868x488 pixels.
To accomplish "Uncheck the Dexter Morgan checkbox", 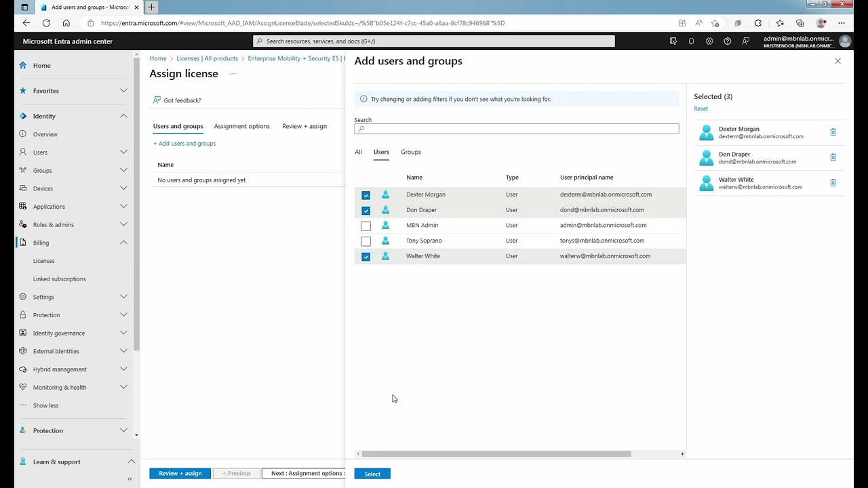I will tap(366, 195).
